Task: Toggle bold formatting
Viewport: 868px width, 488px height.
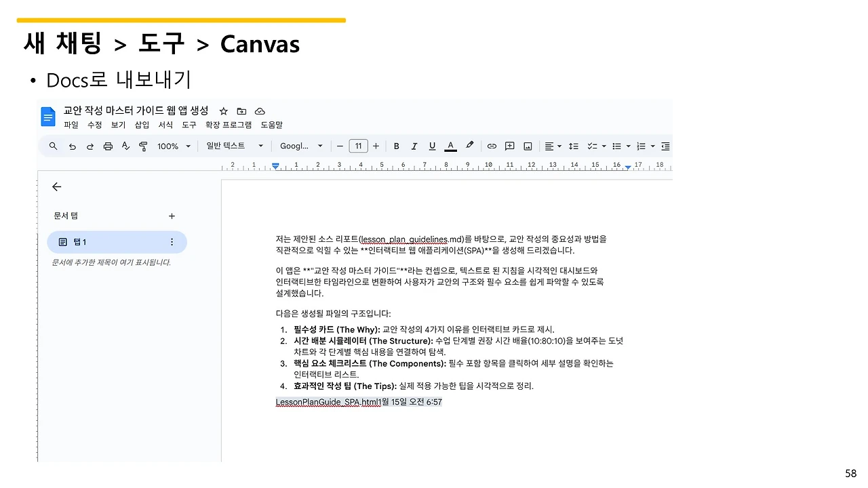Action: pos(397,146)
